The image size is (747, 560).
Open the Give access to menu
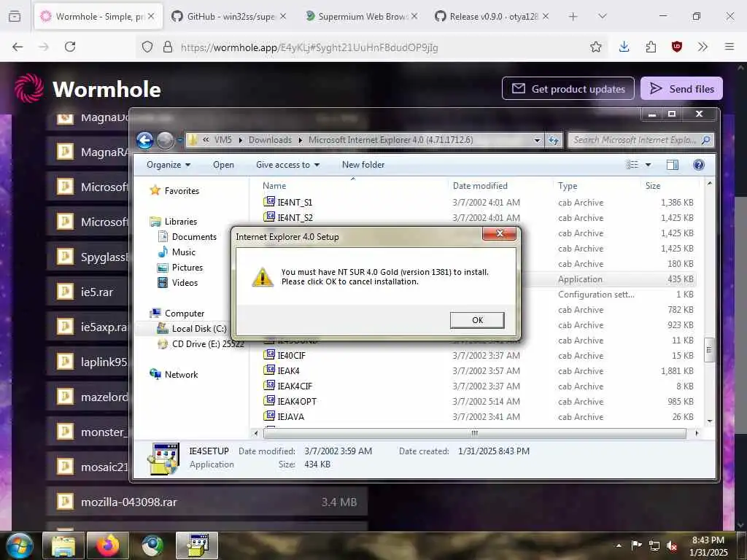287,165
